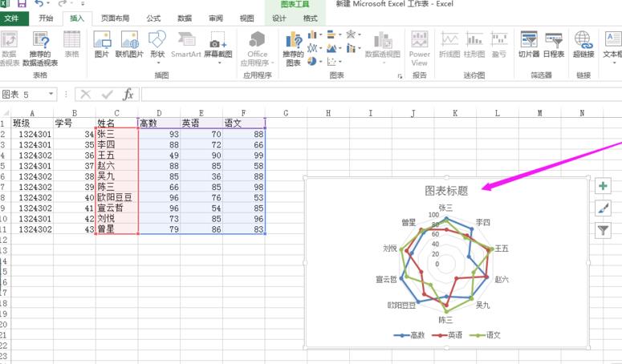Image resolution: width=622 pixels, height=364 pixels.
Task: Expand the 屏幕截图 dropdown arrow
Action: click(x=219, y=63)
